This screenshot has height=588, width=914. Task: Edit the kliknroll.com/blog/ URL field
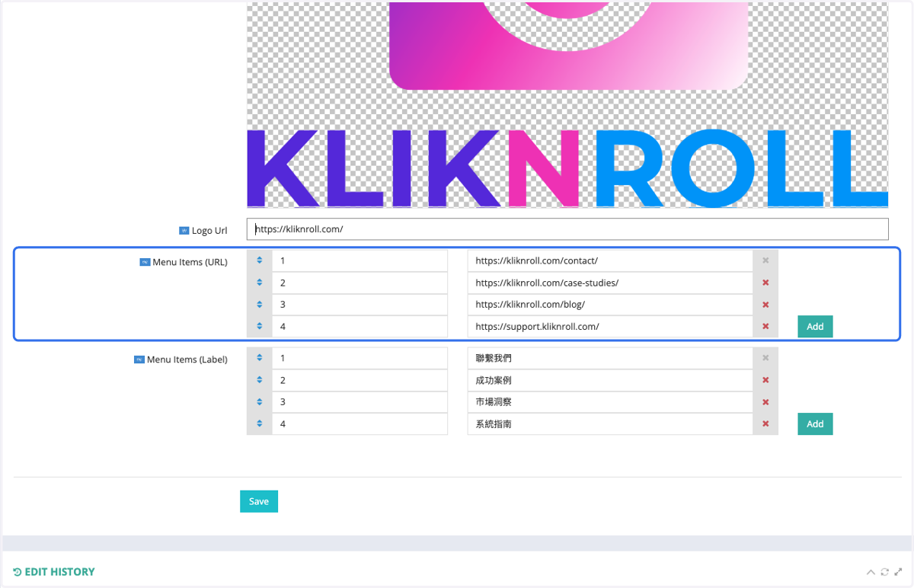click(x=610, y=305)
